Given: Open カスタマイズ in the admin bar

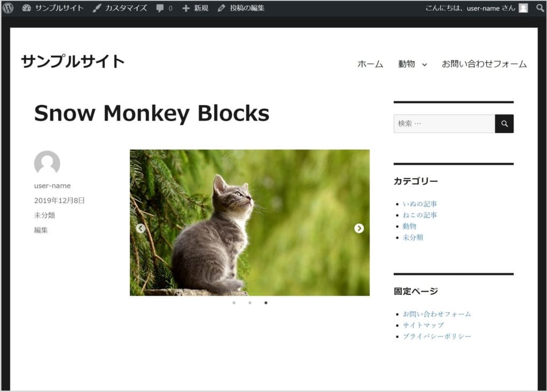Looking at the screenshot, I should click(x=120, y=8).
